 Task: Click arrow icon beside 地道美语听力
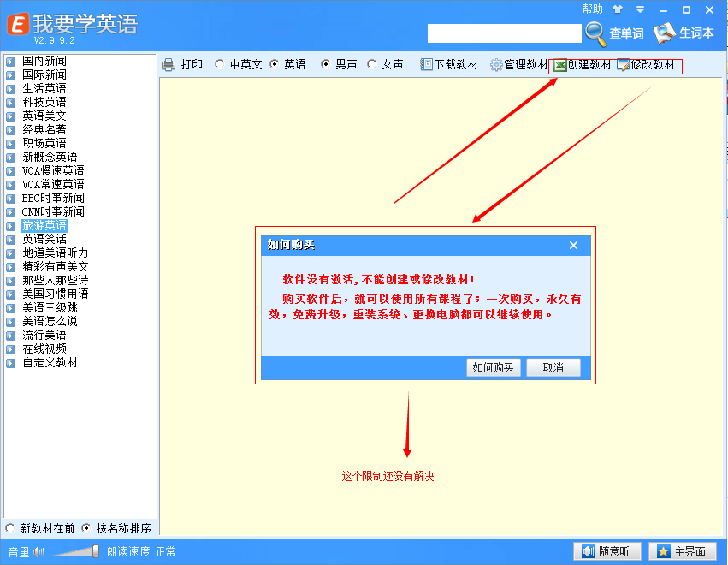[10, 253]
